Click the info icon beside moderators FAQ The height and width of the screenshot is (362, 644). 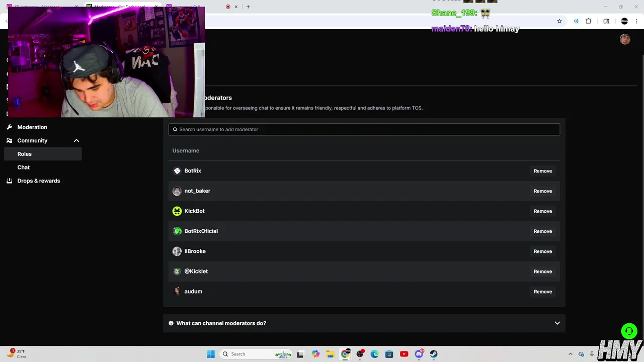(171, 323)
